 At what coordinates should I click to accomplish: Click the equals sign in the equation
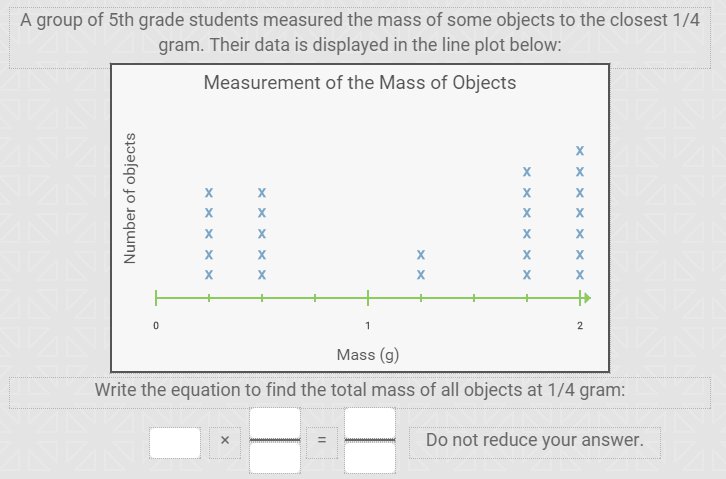click(322, 440)
